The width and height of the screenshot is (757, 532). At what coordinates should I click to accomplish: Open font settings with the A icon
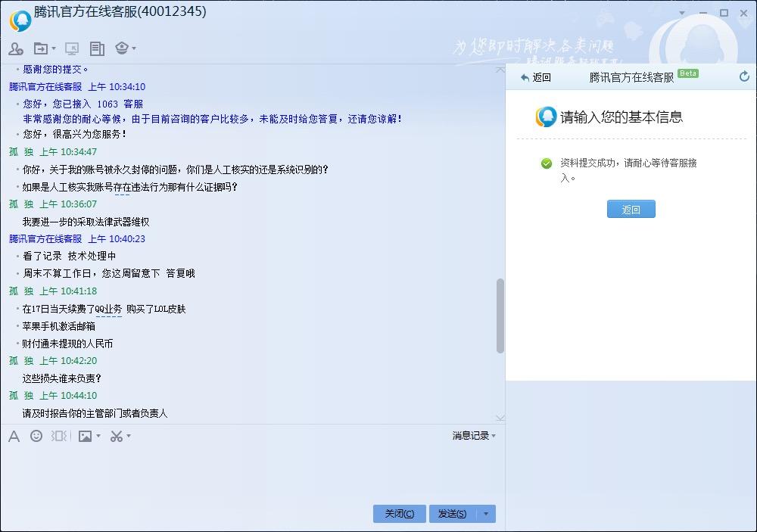coord(13,436)
